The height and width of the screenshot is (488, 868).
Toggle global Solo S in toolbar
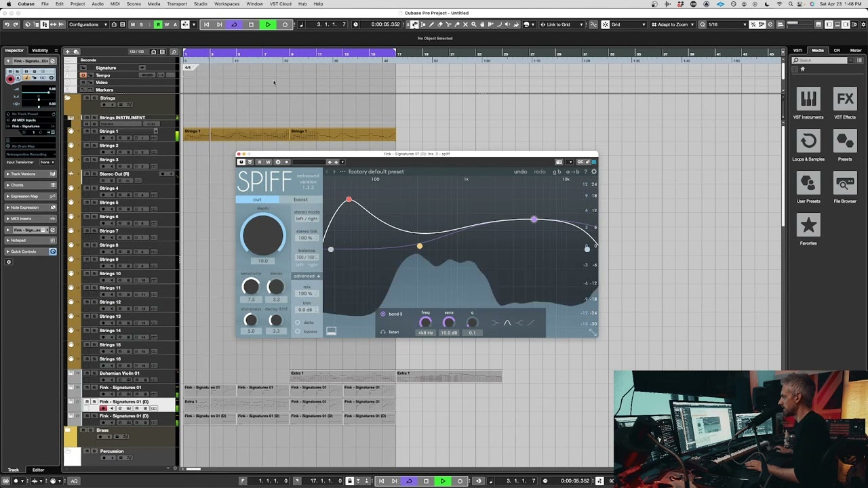[x=141, y=24]
